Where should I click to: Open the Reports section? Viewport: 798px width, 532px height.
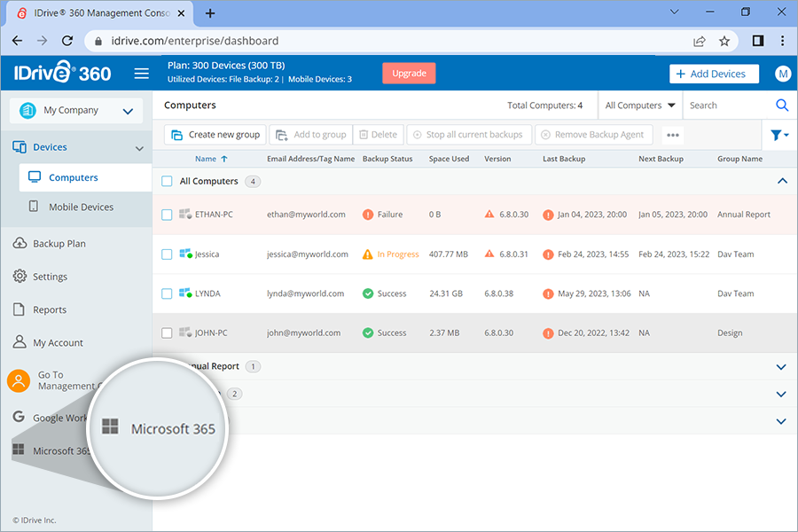click(x=20, y=309)
